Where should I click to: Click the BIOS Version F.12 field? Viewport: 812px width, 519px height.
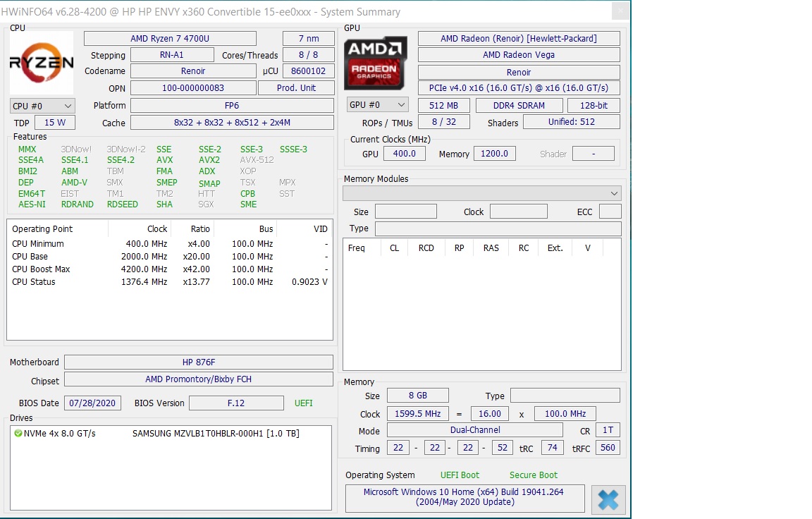click(x=236, y=403)
